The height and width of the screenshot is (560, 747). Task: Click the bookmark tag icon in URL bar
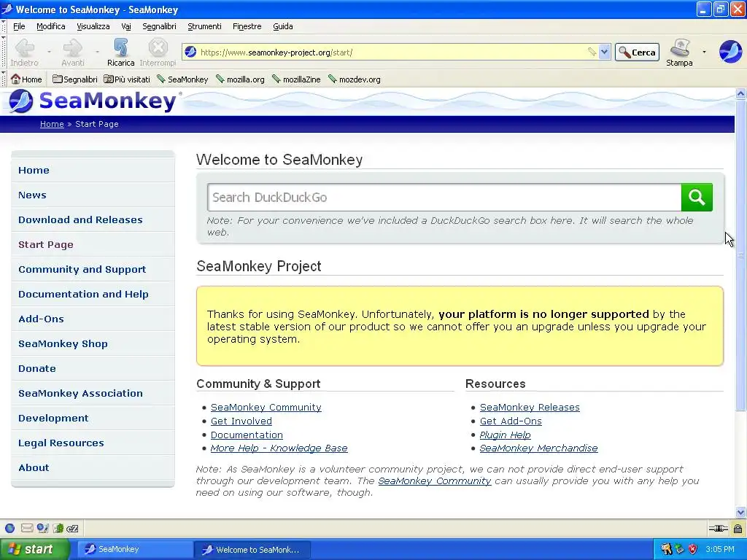coord(591,52)
